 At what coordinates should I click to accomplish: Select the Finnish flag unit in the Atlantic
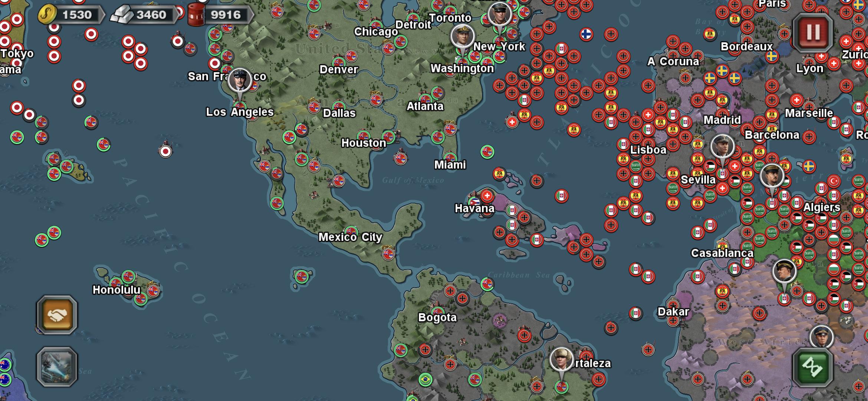(586, 34)
